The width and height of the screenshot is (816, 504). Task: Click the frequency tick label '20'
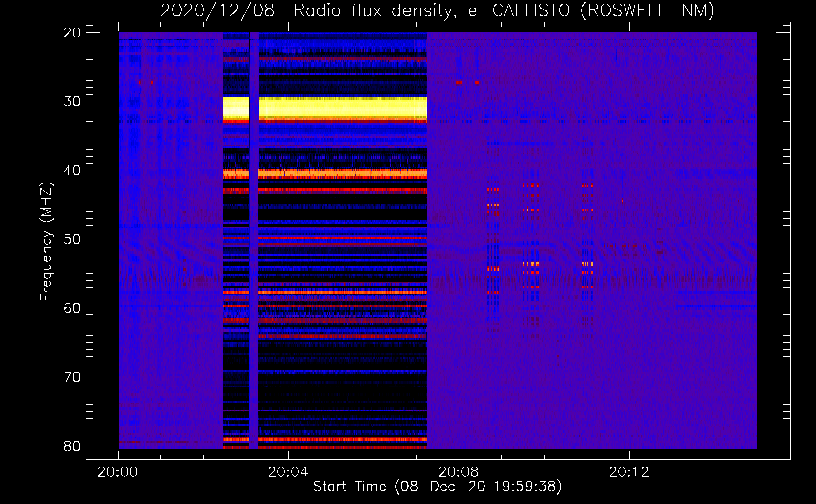tap(72, 33)
